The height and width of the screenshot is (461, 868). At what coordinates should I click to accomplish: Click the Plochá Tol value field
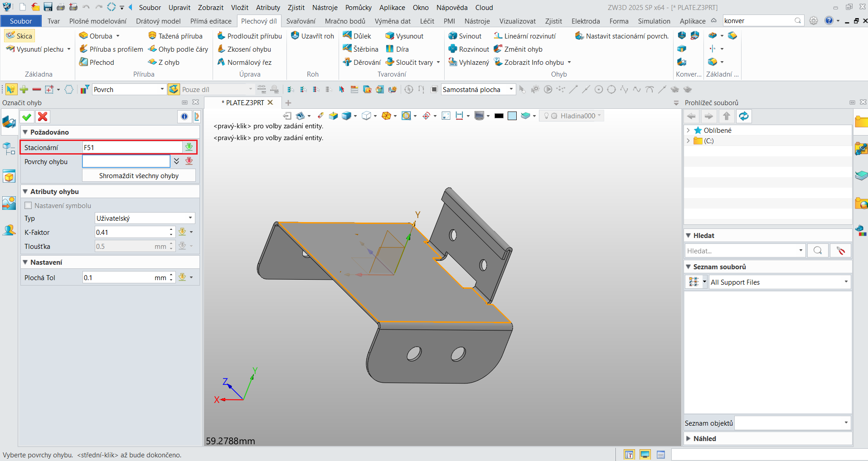118,277
